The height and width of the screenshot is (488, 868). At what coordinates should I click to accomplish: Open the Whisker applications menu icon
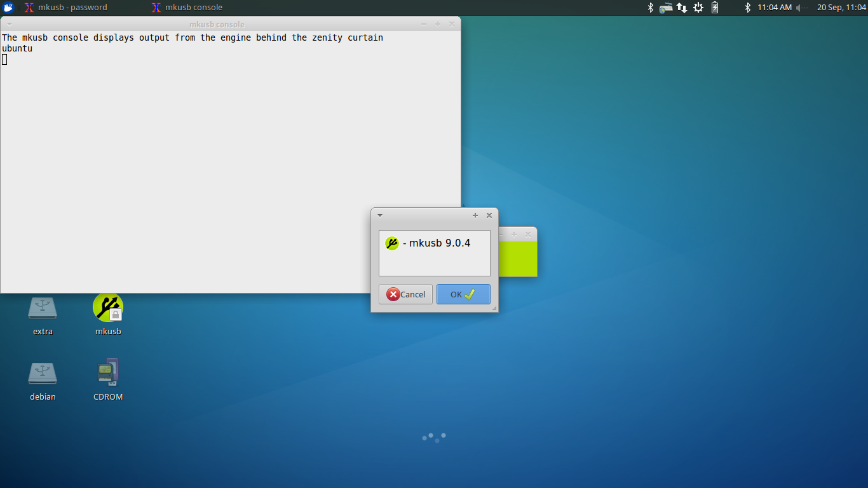(x=8, y=8)
